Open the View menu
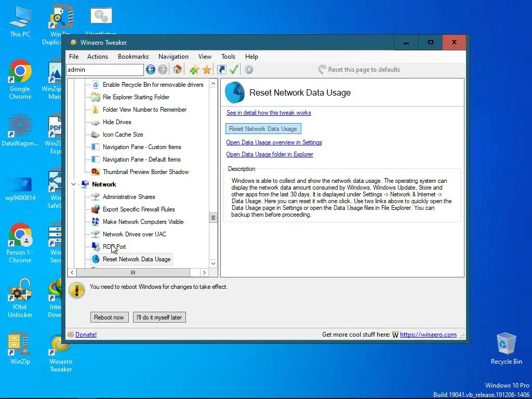532x399 pixels. (205, 57)
